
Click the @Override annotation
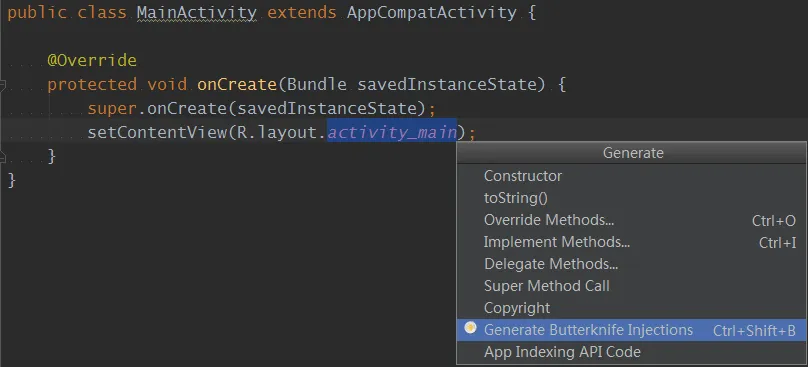tap(92, 60)
